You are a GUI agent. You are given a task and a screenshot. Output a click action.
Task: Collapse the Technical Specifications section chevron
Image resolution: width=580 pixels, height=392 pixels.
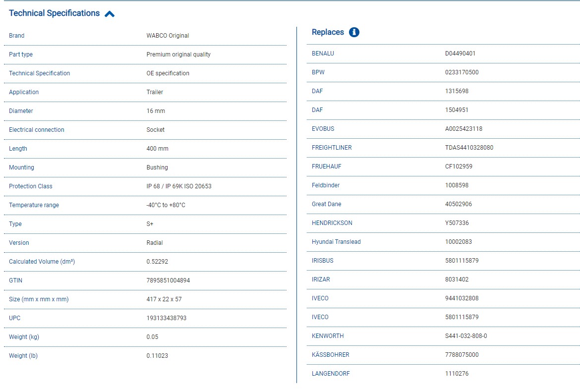coord(110,14)
